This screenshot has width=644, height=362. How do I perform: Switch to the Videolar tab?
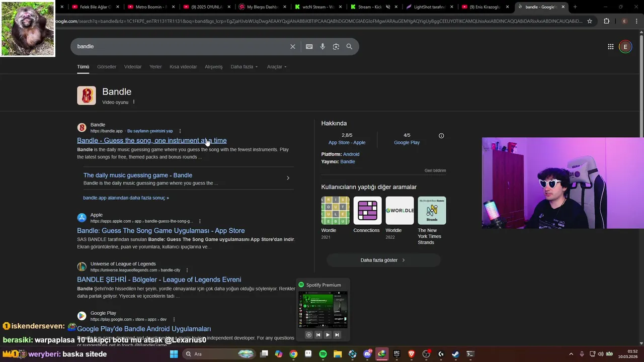tap(133, 67)
